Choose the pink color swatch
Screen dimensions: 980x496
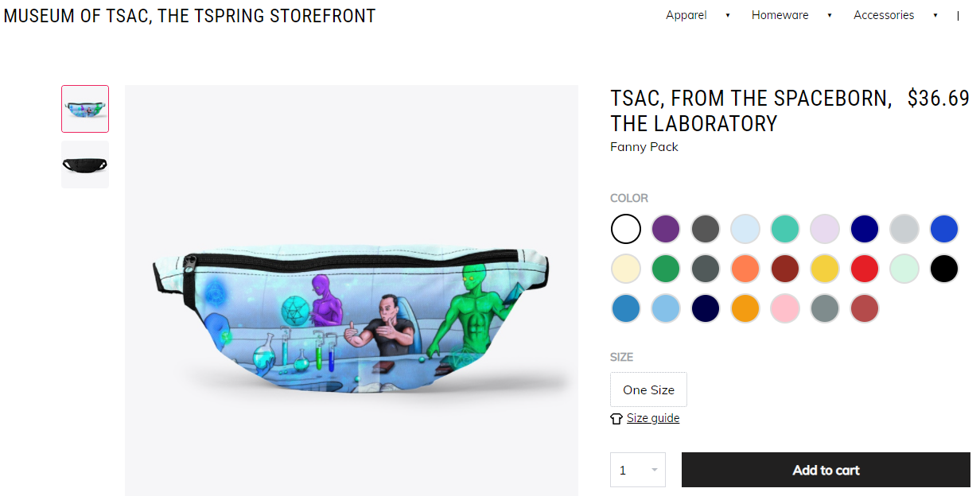[785, 308]
